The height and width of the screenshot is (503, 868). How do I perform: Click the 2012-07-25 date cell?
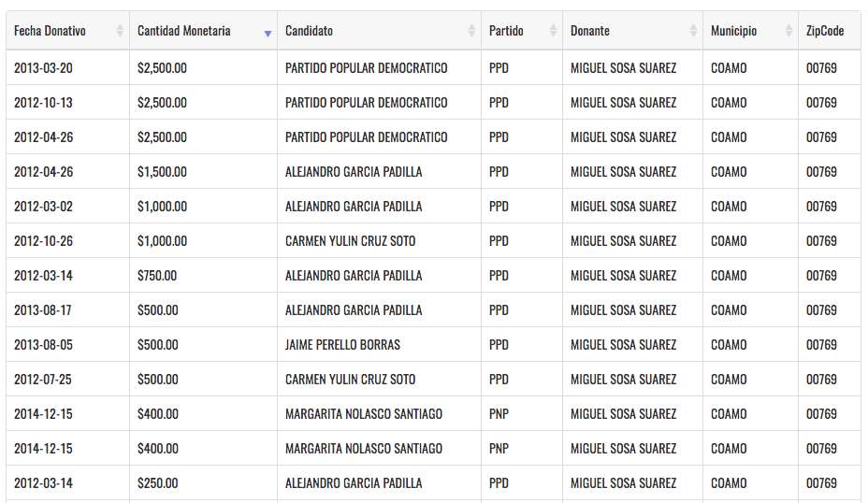pos(43,380)
